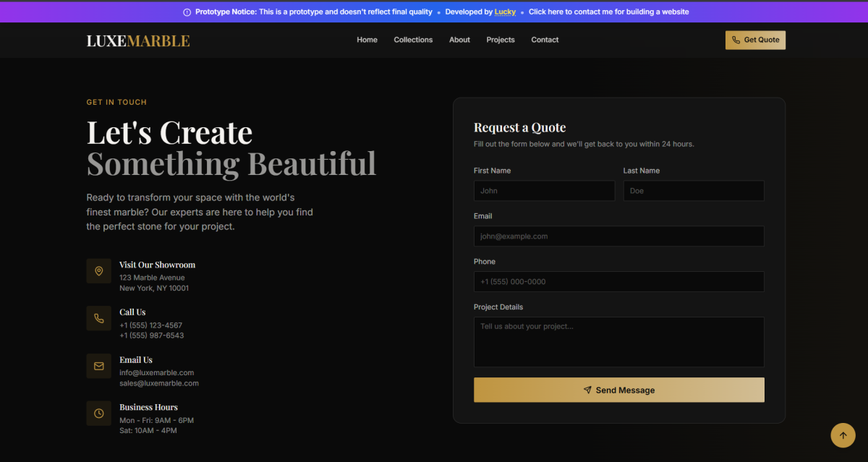Screen dimensions: 868x462
Task: Click the Project Details text area
Action: tap(618, 341)
